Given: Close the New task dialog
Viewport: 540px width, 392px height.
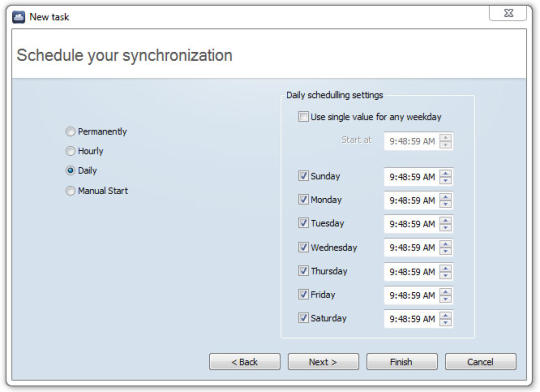Looking at the screenshot, I should (508, 13).
